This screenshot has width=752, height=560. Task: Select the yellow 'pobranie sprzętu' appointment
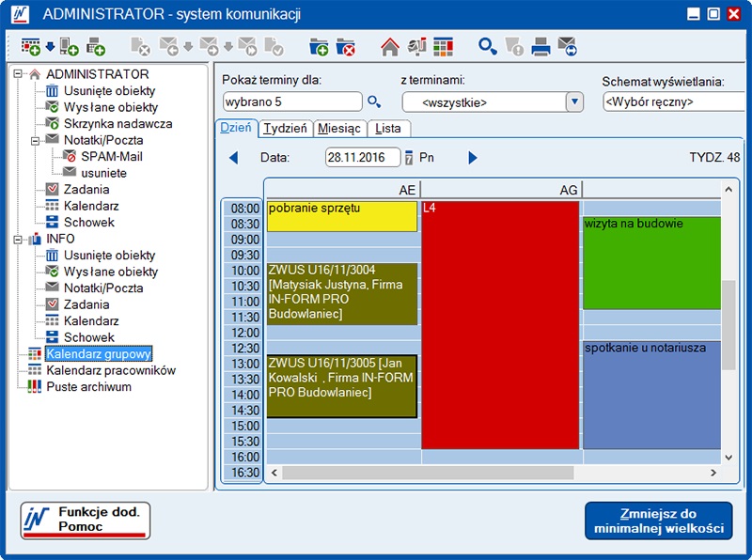pos(342,216)
